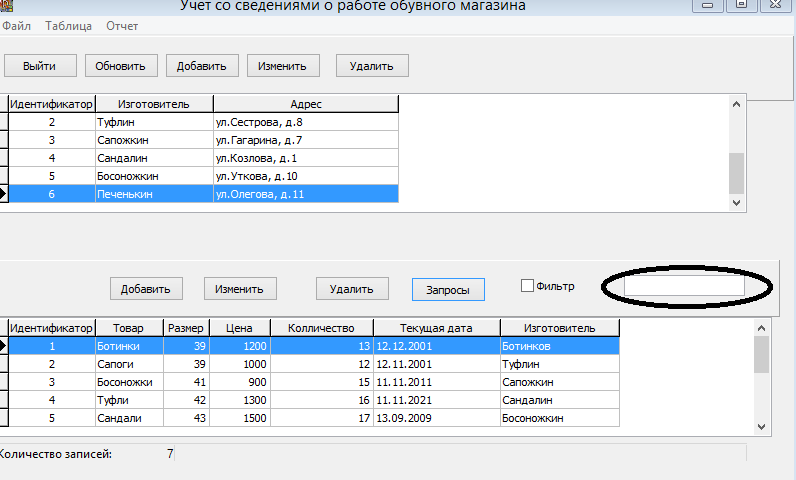Click the Ботинков manufacturer cell
This screenshot has width=796, height=480.
(x=560, y=346)
